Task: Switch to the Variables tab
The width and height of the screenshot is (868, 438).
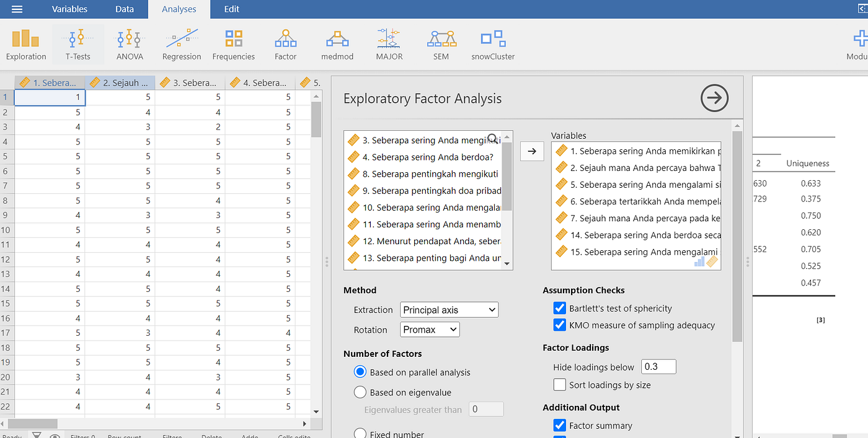Action: [x=69, y=9]
